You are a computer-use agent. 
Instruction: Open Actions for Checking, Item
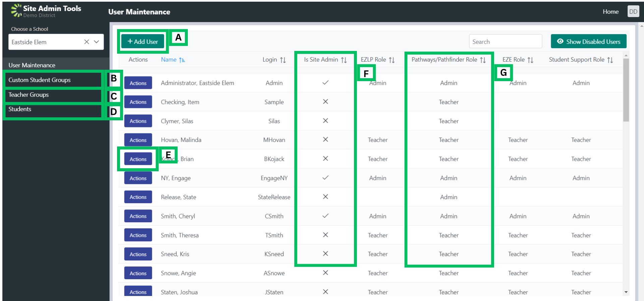click(x=138, y=102)
